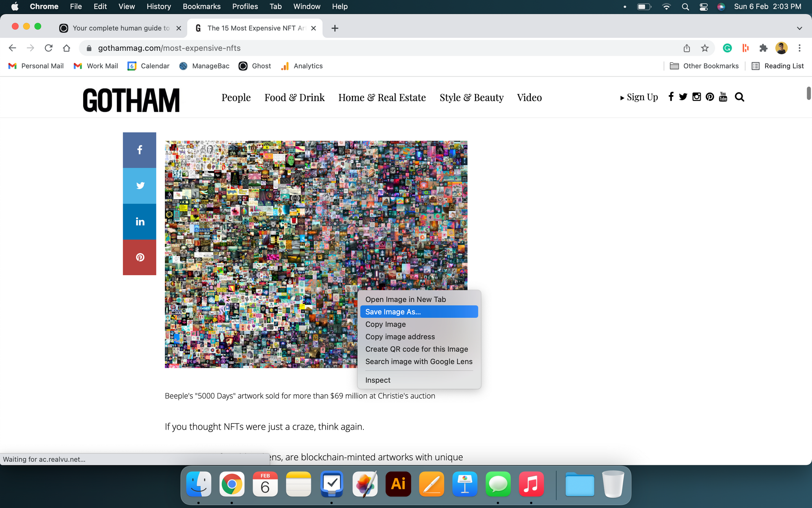Expand the tab search chevron
This screenshot has width=812, height=508.
tap(799, 28)
